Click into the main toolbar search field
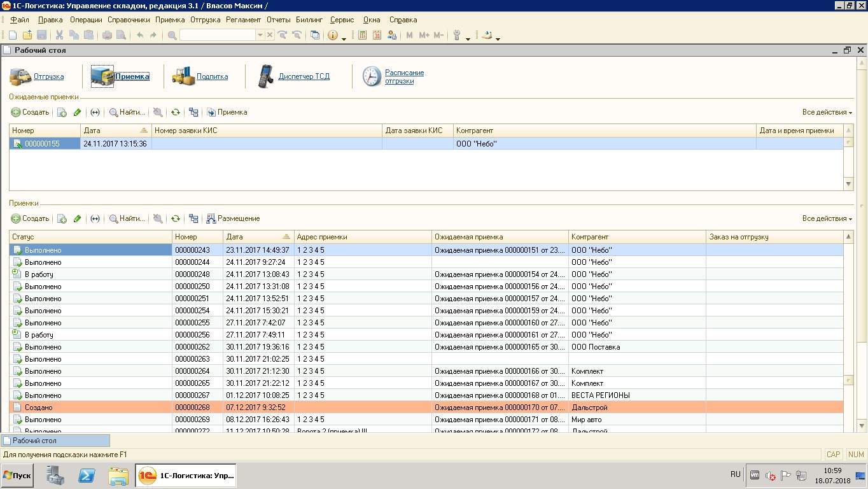The height and width of the screenshot is (489, 868). point(218,35)
